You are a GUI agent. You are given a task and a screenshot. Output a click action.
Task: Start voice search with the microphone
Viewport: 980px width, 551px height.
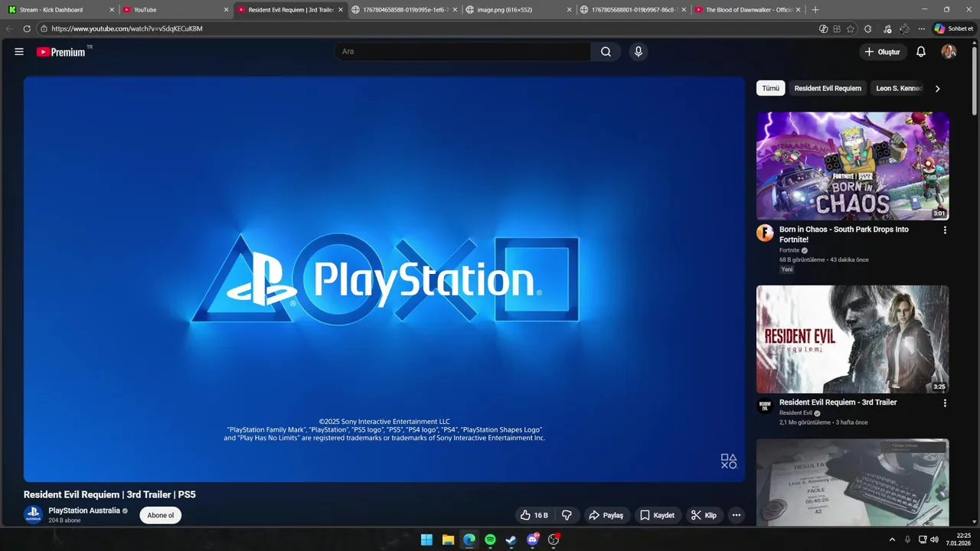coord(638,51)
